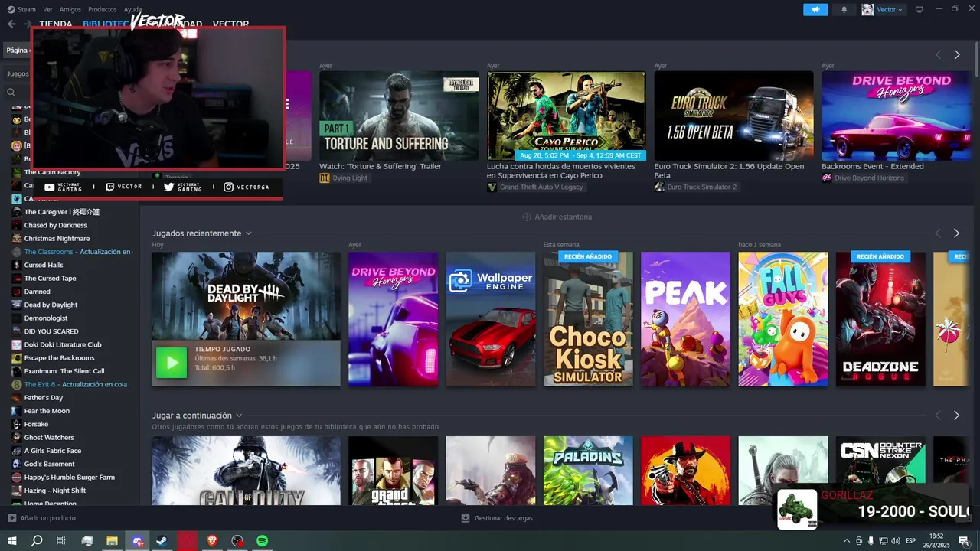Click the Demonologist game icon in sidebar
980x551 pixels.
[17, 318]
